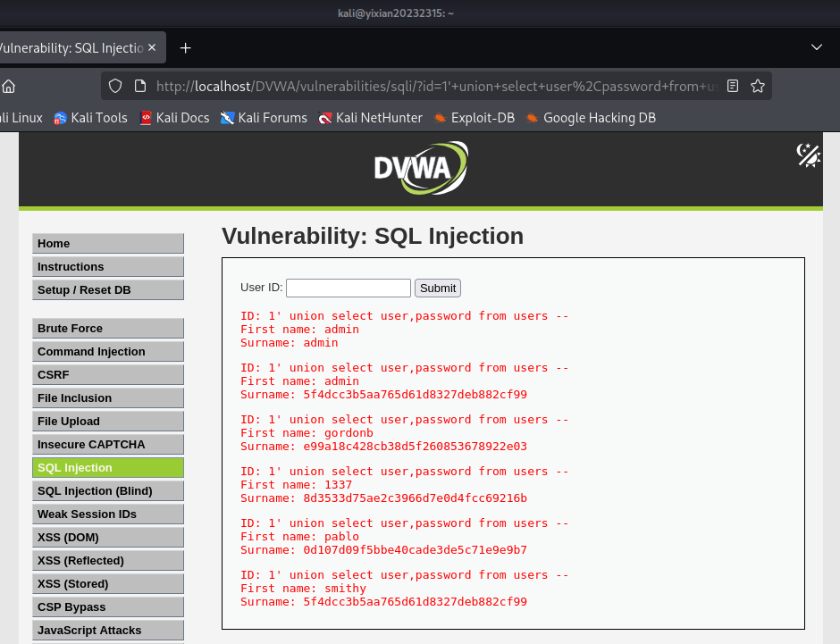Open the SQL Injection (Blind) page

[107, 491]
